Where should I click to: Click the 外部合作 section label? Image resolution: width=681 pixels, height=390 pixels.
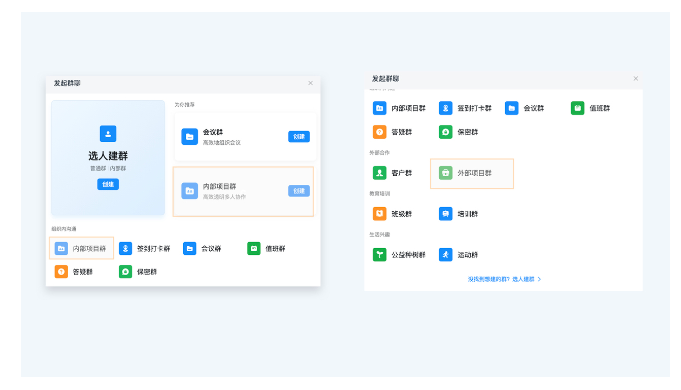pos(379,153)
